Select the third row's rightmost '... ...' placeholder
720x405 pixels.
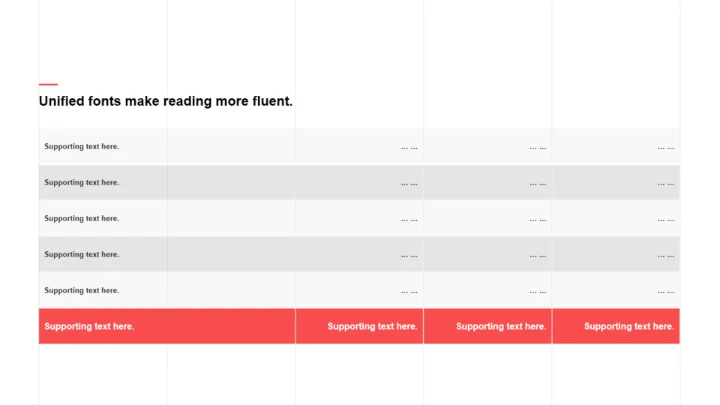[665, 220]
